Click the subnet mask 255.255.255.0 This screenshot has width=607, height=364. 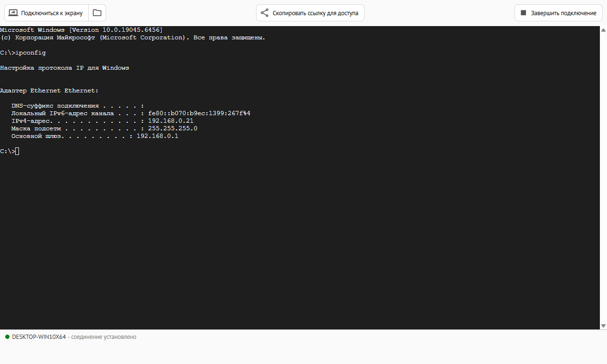(173, 128)
